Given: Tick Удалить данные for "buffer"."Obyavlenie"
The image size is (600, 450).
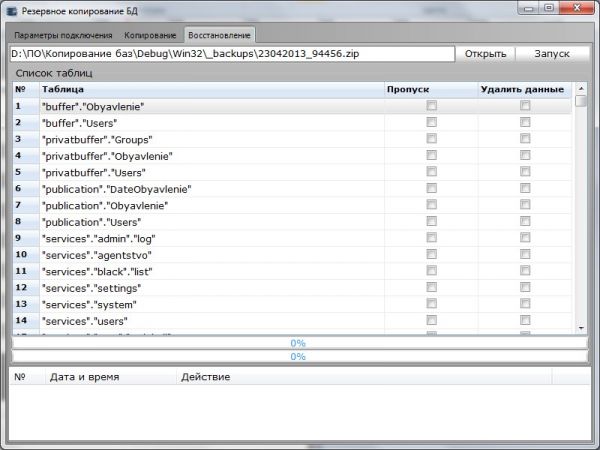Looking at the screenshot, I should coord(525,105).
